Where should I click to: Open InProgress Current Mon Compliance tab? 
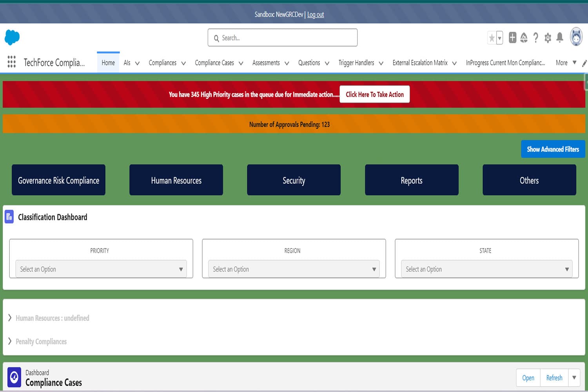505,63
